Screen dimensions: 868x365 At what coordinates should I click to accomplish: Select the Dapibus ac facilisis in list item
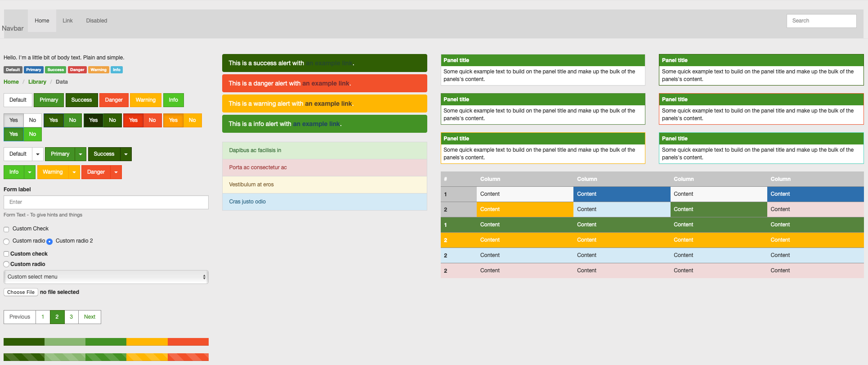point(325,150)
